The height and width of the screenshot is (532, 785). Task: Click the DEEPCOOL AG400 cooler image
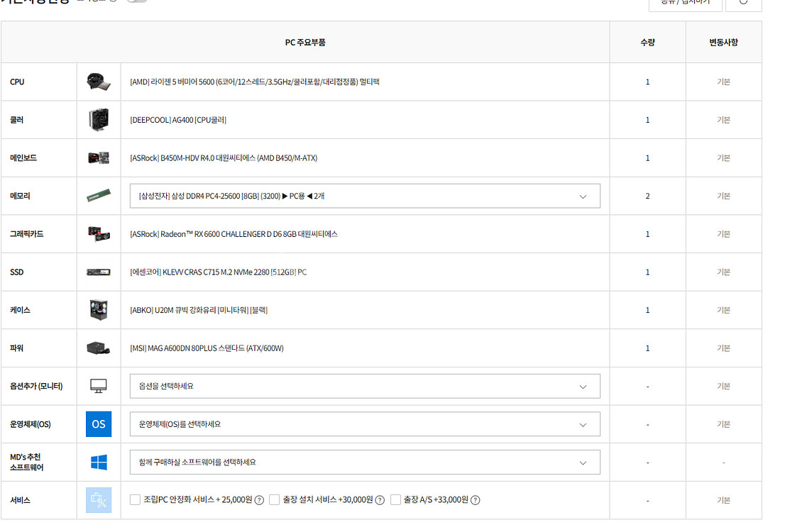(99, 120)
